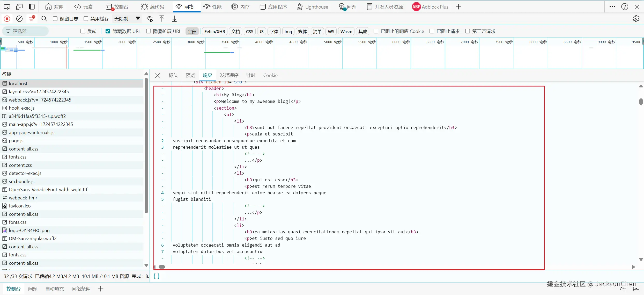Open the network search magnifier
Screen dimensions: 644x295
click(44, 19)
